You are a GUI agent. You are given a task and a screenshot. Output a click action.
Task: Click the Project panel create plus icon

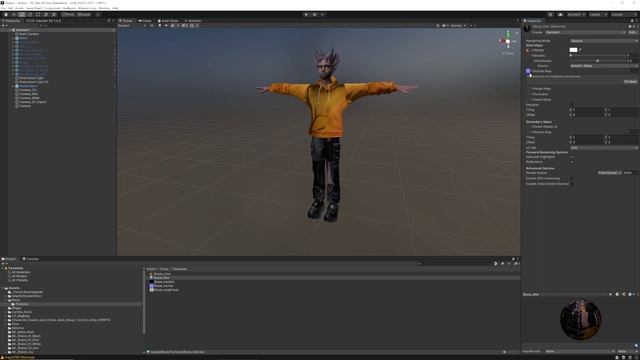click(3, 264)
